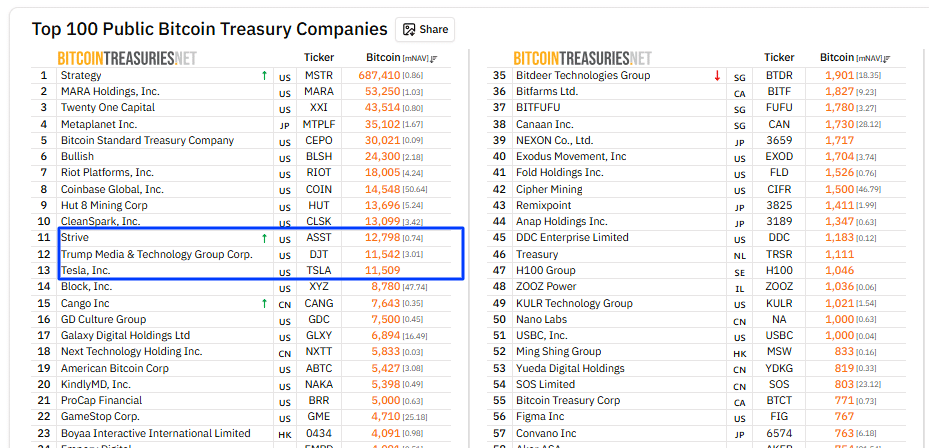This screenshot has width=929, height=448.
Task: Open Bitcoin Standard Treasury Company entry
Action: click(x=148, y=140)
